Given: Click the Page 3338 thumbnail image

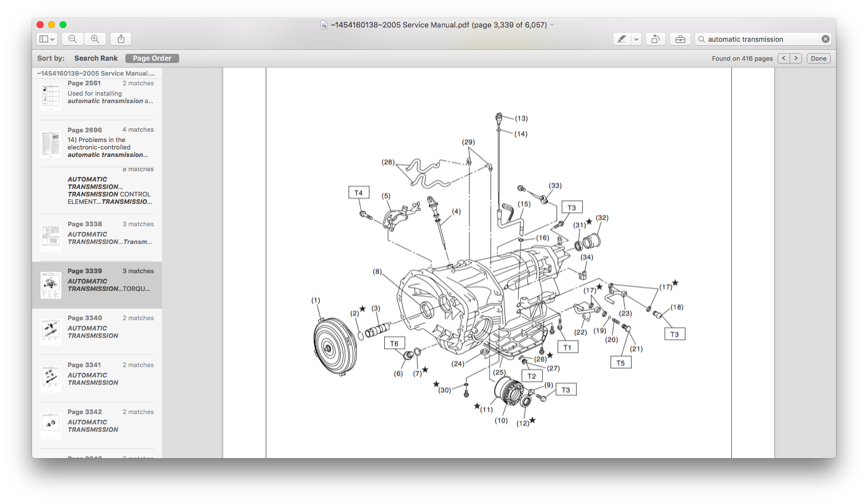Looking at the screenshot, I should pos(51,238).
